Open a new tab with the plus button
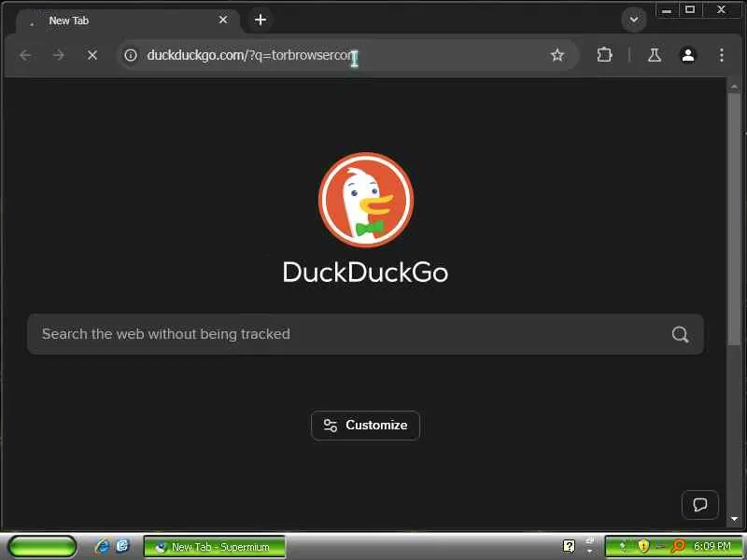This screenshot has height=560, width=747. 261,20
